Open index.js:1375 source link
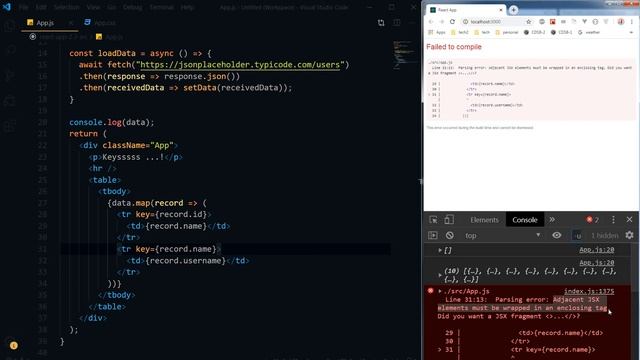The height and width of the screenshot is (360, 640). pyautogui.click(x=589, y=291)
